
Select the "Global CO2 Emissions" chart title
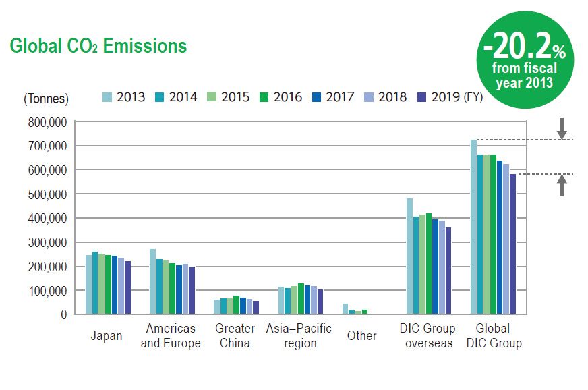tap(98, 46)
